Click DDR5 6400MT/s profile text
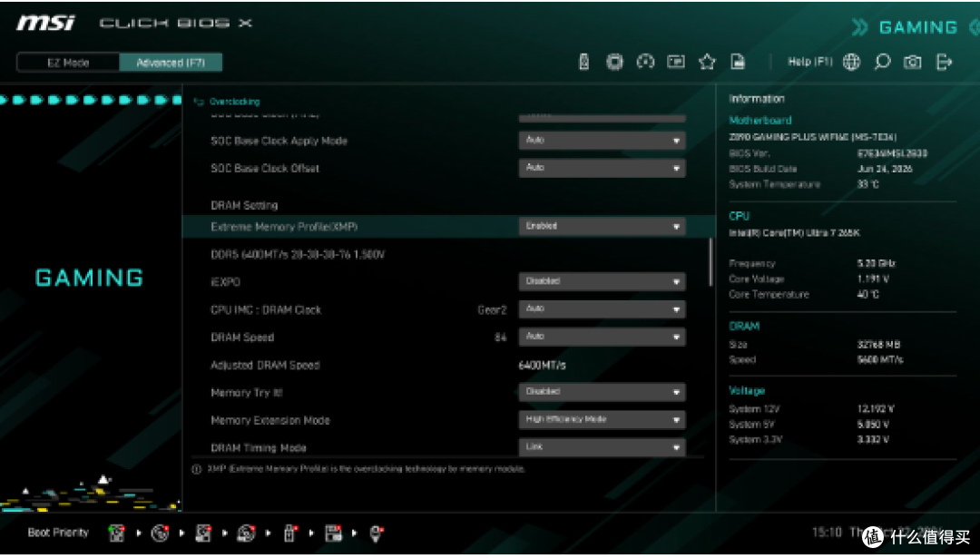This screenshot has height=558, width=980. [x=298, y=254]
